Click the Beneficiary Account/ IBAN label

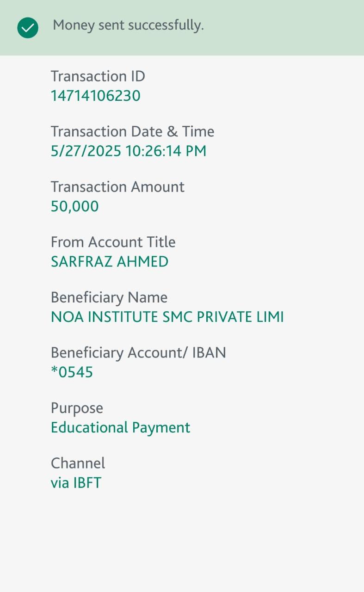138,352
